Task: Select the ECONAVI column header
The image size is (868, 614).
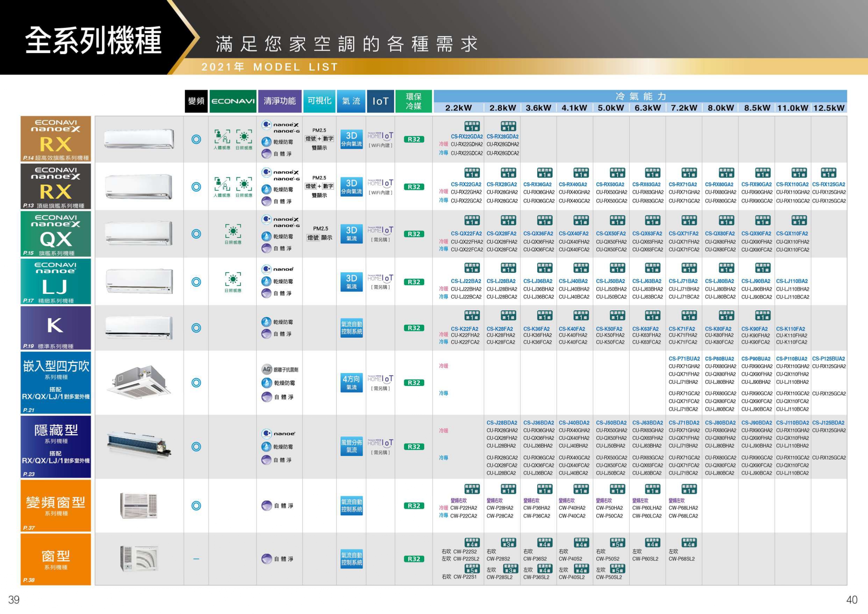Action: [x=233, y=101]
